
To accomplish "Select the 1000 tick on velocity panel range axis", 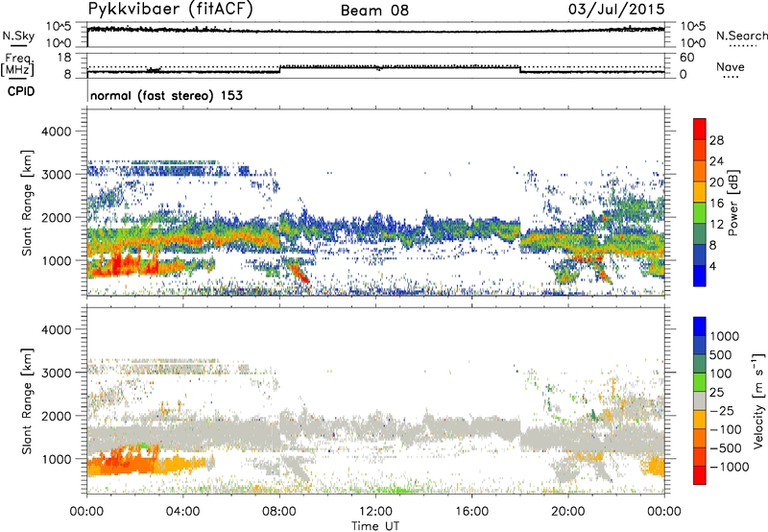I will coord(56,459).
